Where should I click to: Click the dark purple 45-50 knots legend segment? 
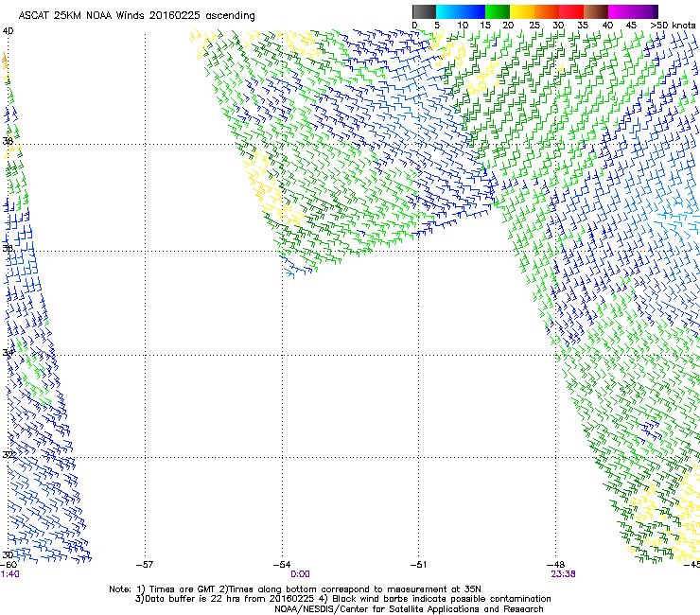point(645,11)
